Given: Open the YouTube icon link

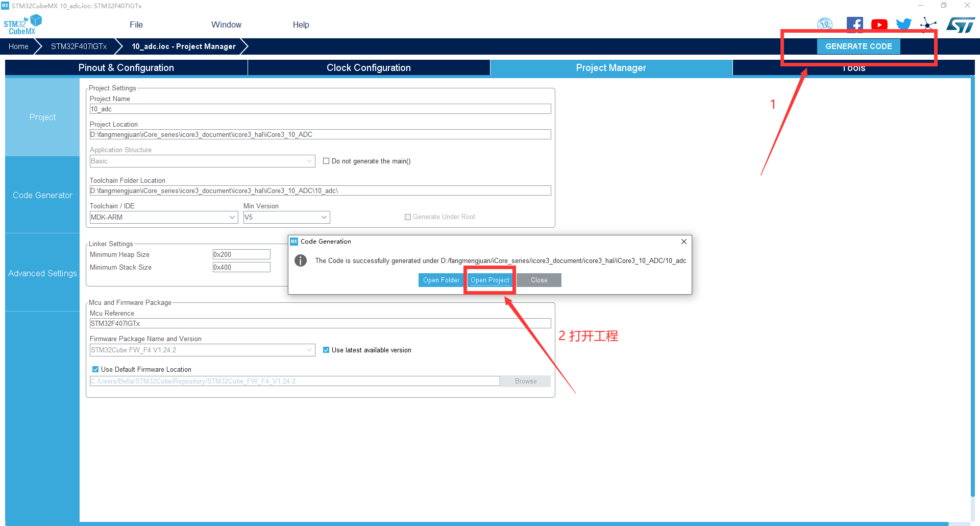Looking at the screenshot, I should click(x=879, y=25).
